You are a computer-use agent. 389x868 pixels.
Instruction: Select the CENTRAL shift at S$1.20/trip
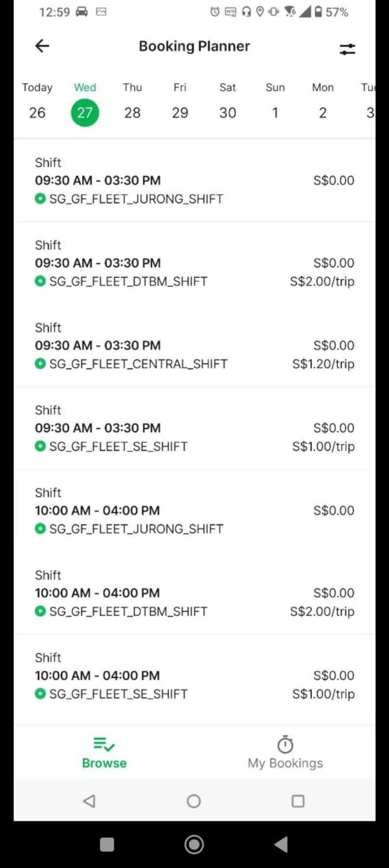(x=194, y=346)
